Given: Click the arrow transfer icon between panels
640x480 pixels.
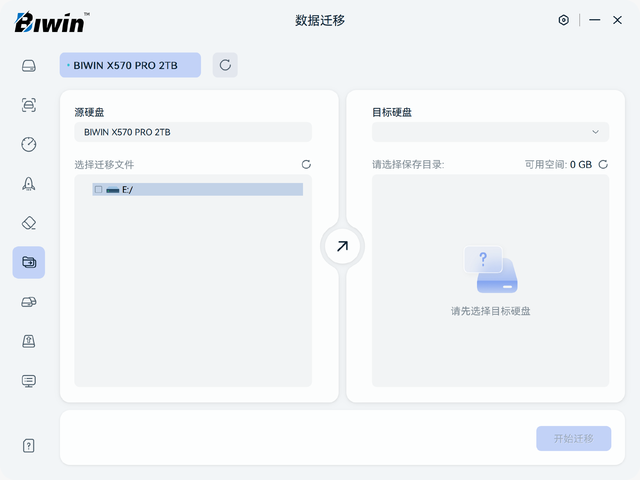Looking at the screenshot, I should point(342,246).
